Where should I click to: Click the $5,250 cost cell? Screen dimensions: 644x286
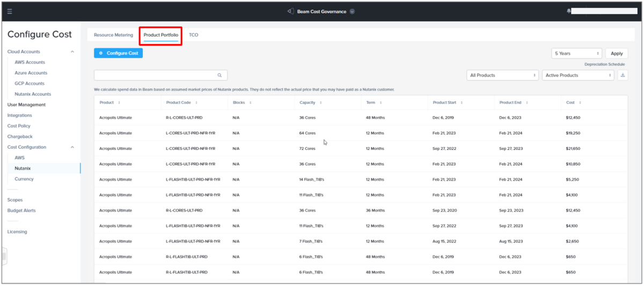pos(573,180)
